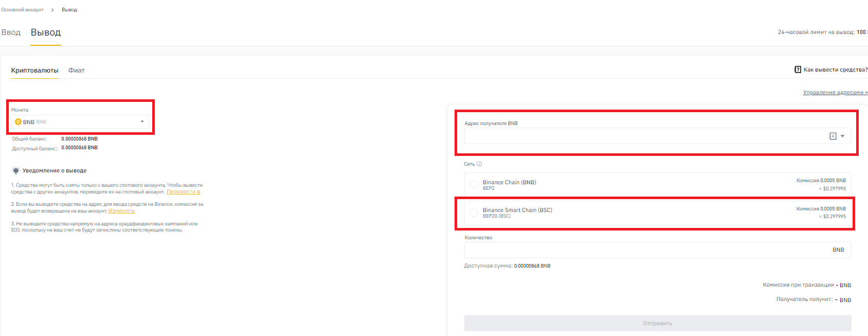868x336 pixels.
Task: Click the Вывод breadcrumb text
Action: click(69, 10)
